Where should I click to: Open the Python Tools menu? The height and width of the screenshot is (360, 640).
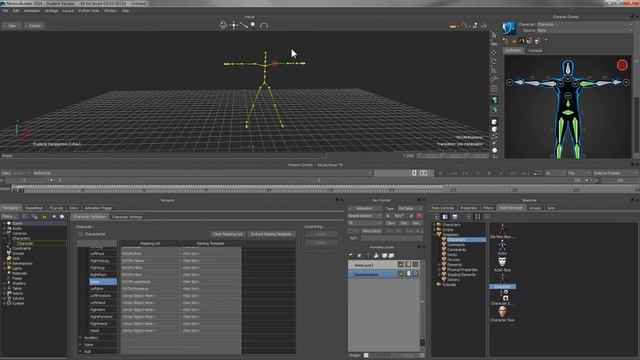(89, 11)
